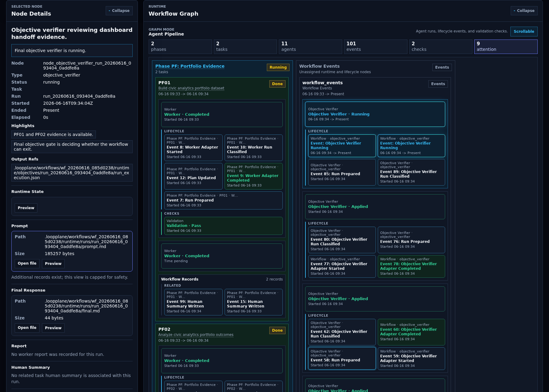The width and height of the screenshot is (549, 392).
Task: Select the 2 checks stat tile
Action: [x=441, y=47]
